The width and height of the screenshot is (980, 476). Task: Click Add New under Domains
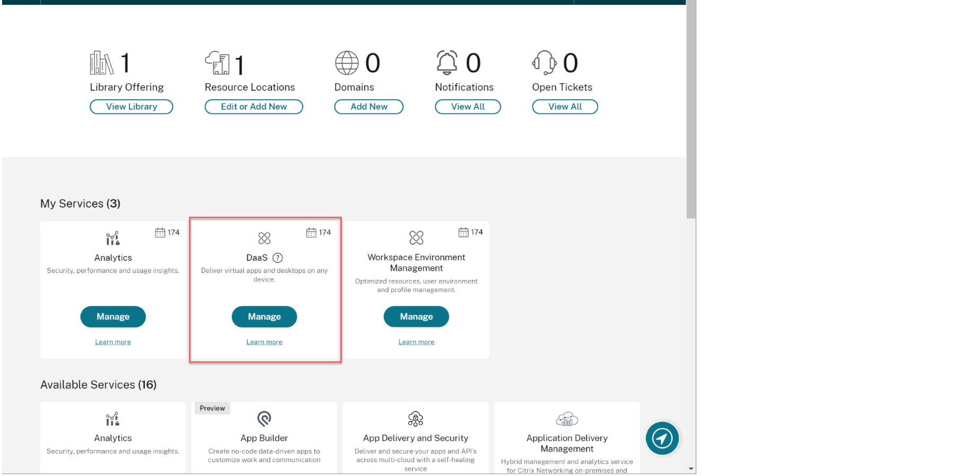(369, 107)
